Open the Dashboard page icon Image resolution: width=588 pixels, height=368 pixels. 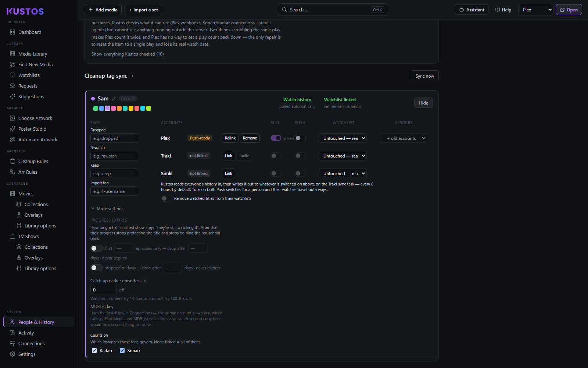click(12, 32)
